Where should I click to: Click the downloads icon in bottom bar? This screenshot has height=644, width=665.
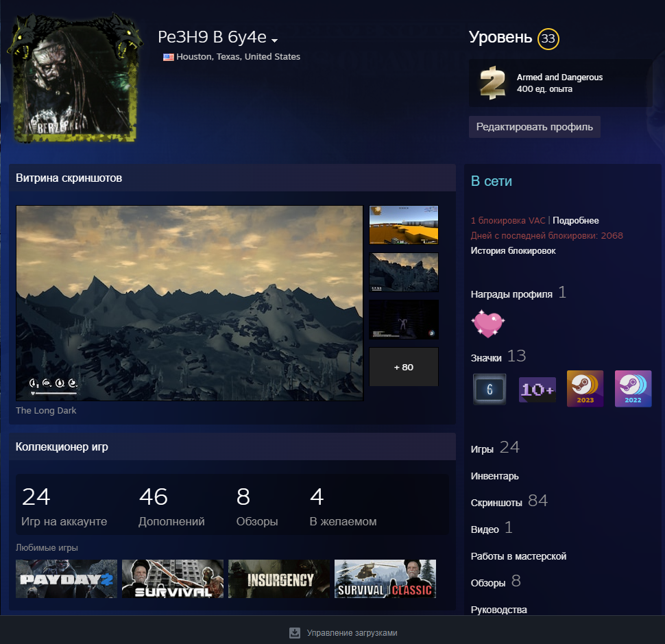294,633
